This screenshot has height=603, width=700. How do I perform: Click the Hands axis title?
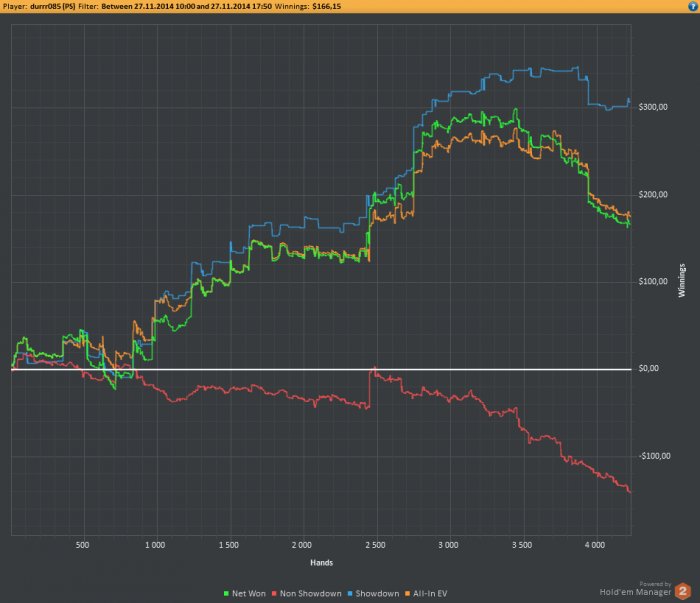tap(321, 563)
